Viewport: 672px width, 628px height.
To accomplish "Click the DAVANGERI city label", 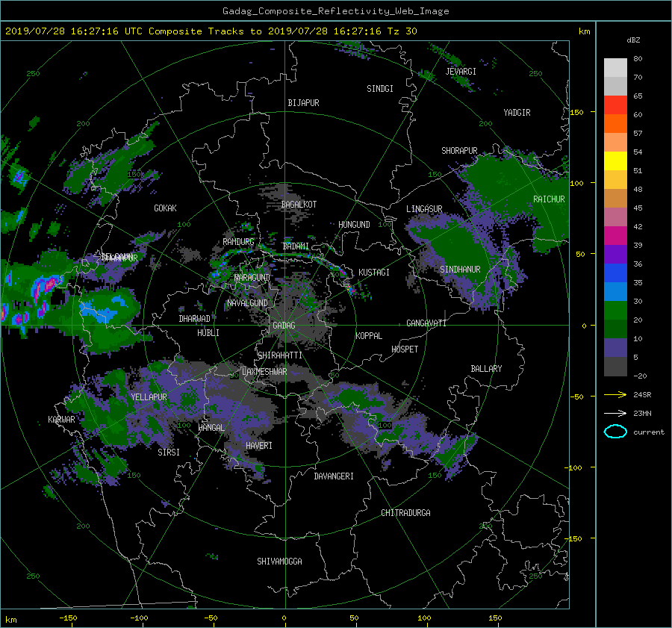I will coord(334,476).
